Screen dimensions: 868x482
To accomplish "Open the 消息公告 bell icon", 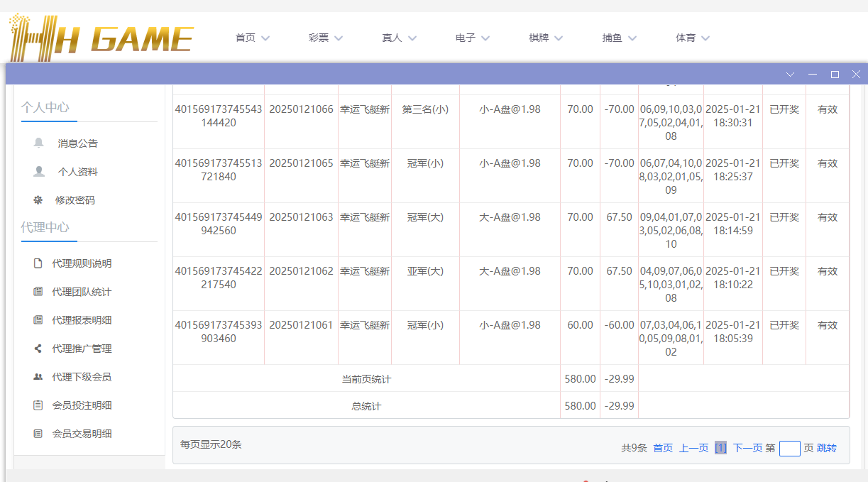I will pyautogui.click(x=40, y=143).
